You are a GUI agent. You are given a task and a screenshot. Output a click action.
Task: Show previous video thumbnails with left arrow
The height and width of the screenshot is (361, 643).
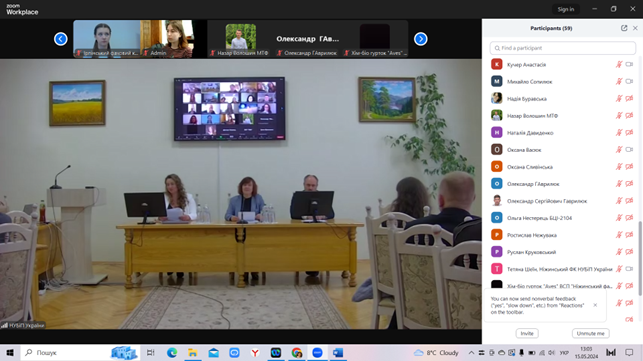61,39
